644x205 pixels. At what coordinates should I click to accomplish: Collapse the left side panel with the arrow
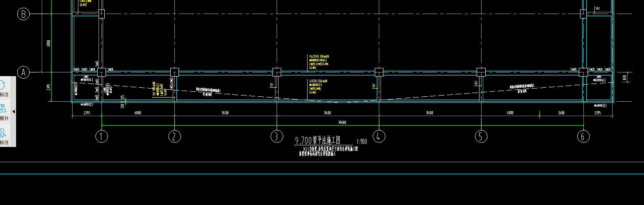(x=13, y=112)
